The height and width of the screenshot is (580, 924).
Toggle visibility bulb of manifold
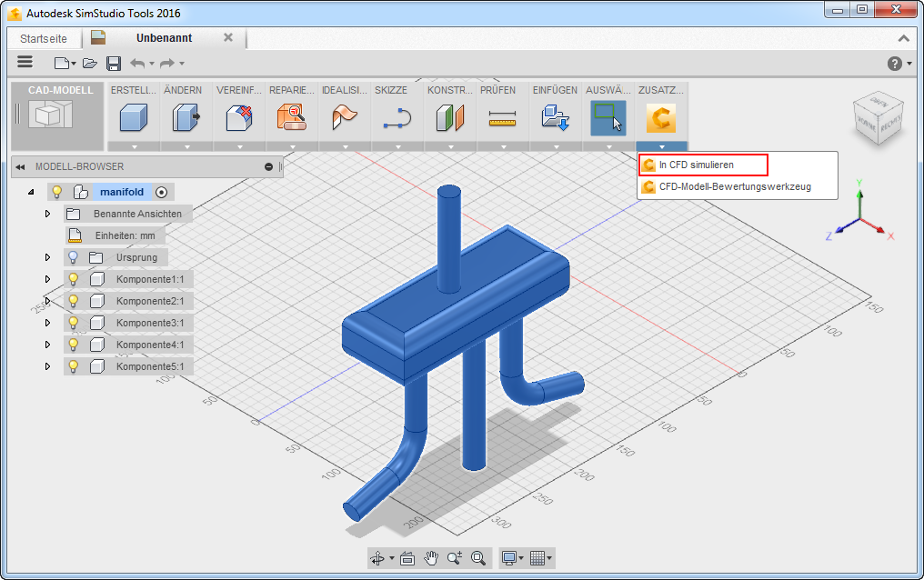57,192
